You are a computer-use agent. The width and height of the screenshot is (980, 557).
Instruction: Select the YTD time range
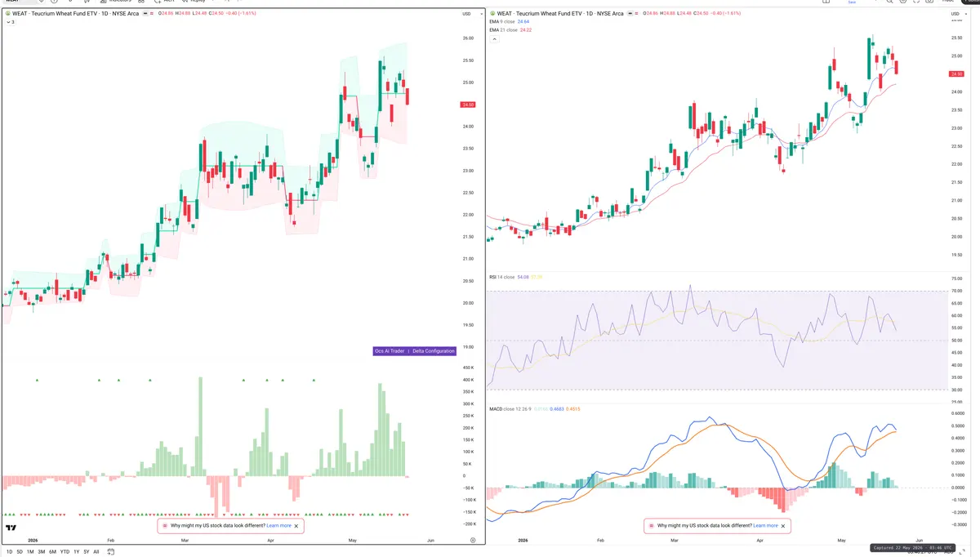click(65, 552)
